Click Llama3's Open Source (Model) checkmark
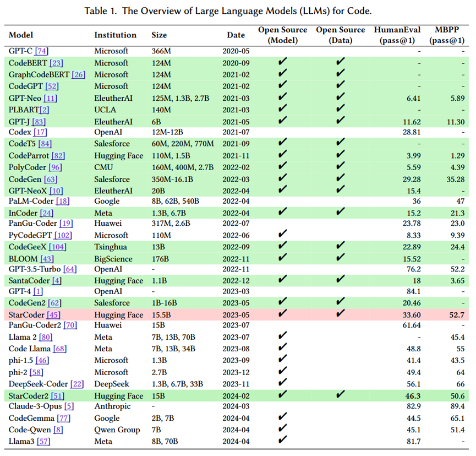Screen dimensions: 476x456 [283, 440]
